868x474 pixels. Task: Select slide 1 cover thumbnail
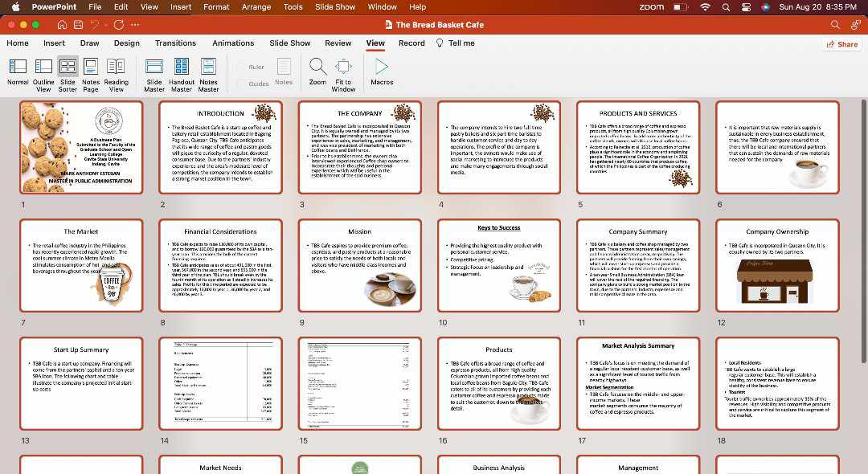tap(81, 147)
